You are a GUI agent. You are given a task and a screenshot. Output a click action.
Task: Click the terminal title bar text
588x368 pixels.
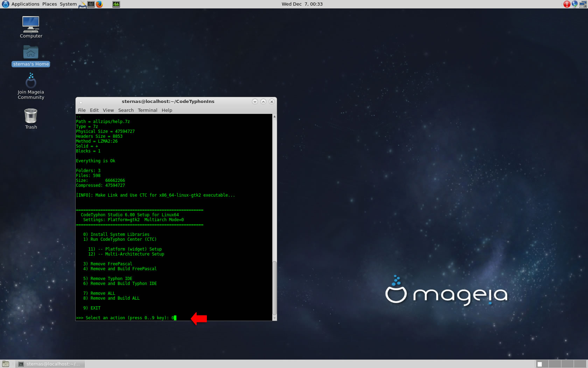tap(168, 102)
